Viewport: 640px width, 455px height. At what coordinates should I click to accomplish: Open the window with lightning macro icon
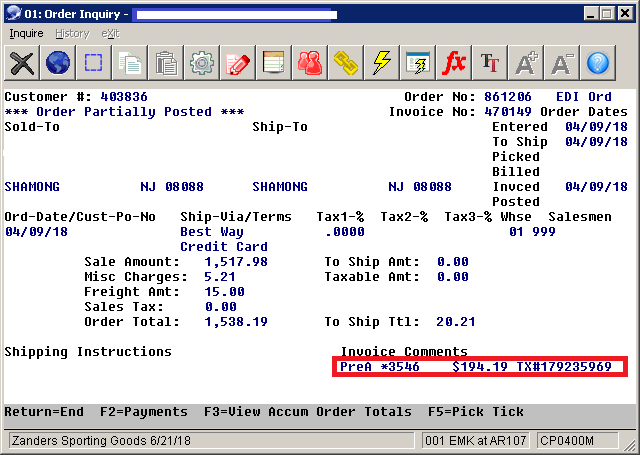click(417, 63)
